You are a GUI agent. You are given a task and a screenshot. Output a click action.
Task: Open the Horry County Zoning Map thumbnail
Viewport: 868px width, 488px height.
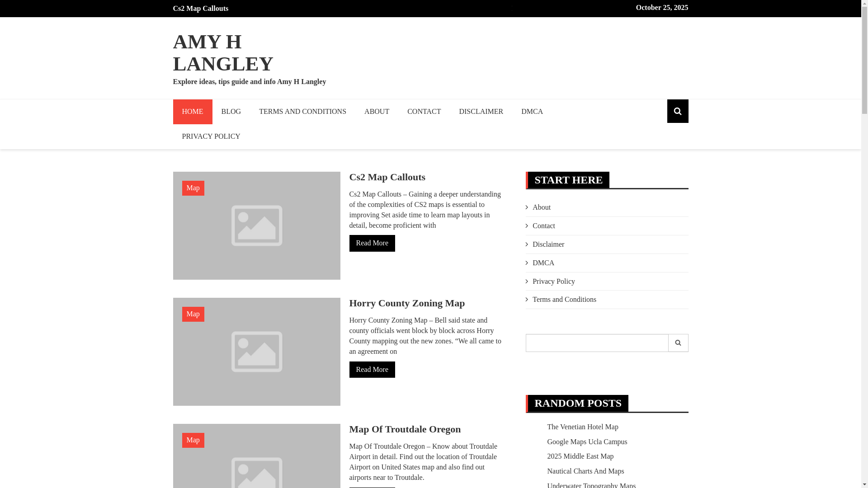point(256,352)
